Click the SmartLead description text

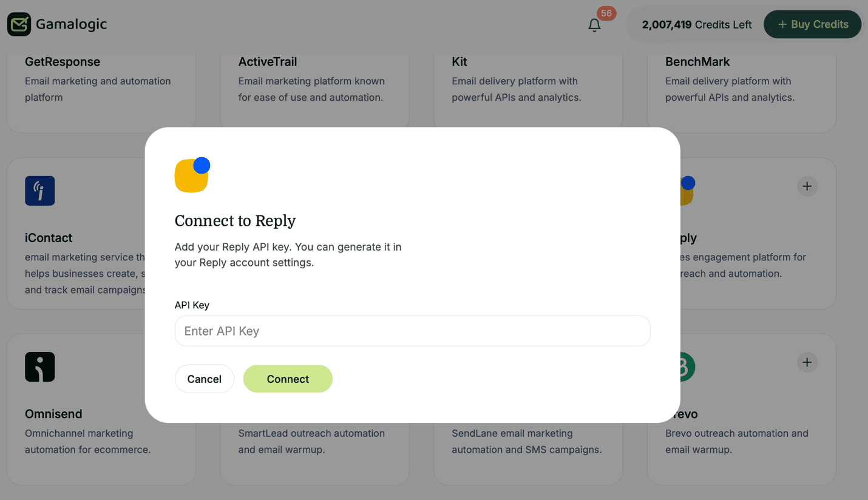click(x=311, y=441)
